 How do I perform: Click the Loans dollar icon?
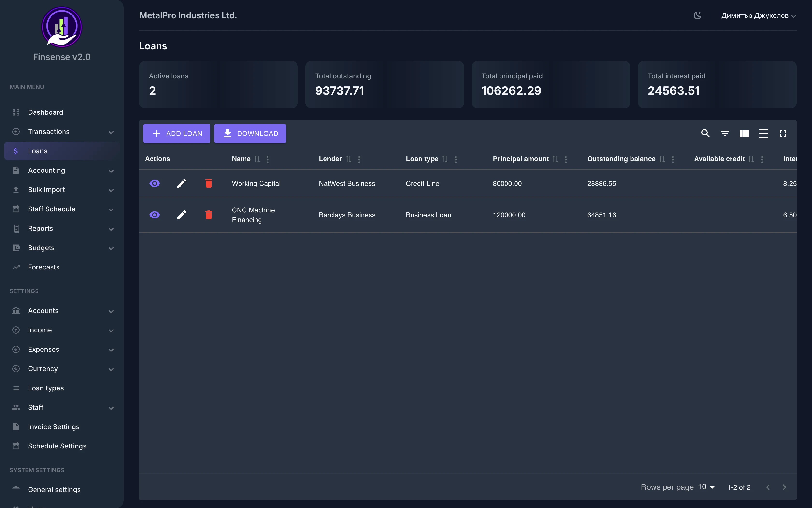pos(16,151)
